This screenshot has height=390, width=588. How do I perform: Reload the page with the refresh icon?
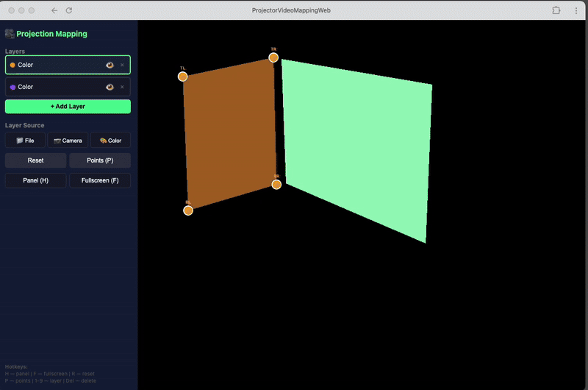69,10
